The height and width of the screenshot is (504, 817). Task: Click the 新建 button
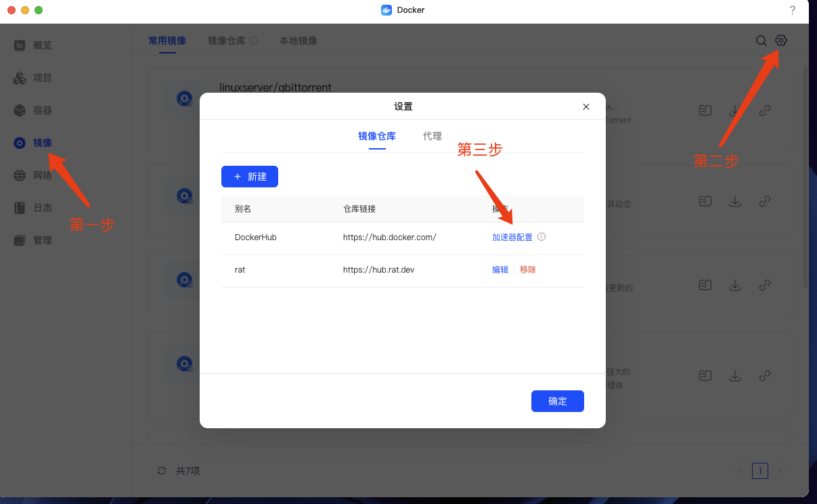[250, 177]
